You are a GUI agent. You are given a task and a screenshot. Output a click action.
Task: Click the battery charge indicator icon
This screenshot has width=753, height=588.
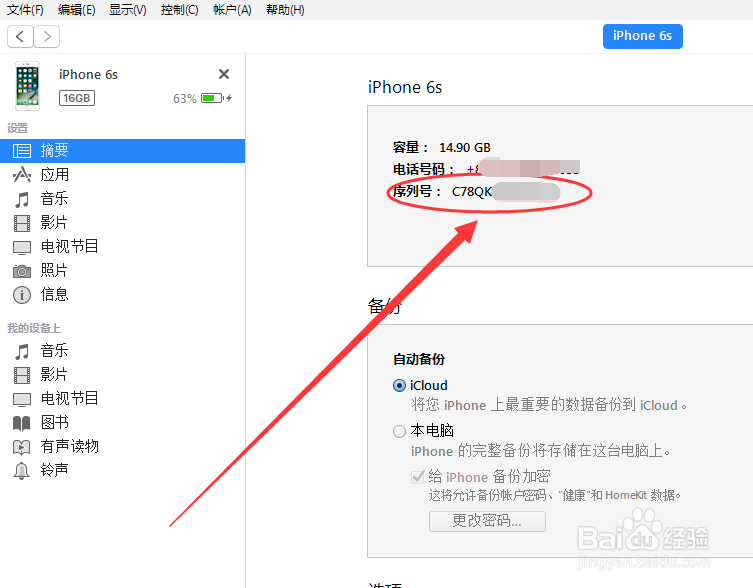(216, 98)
